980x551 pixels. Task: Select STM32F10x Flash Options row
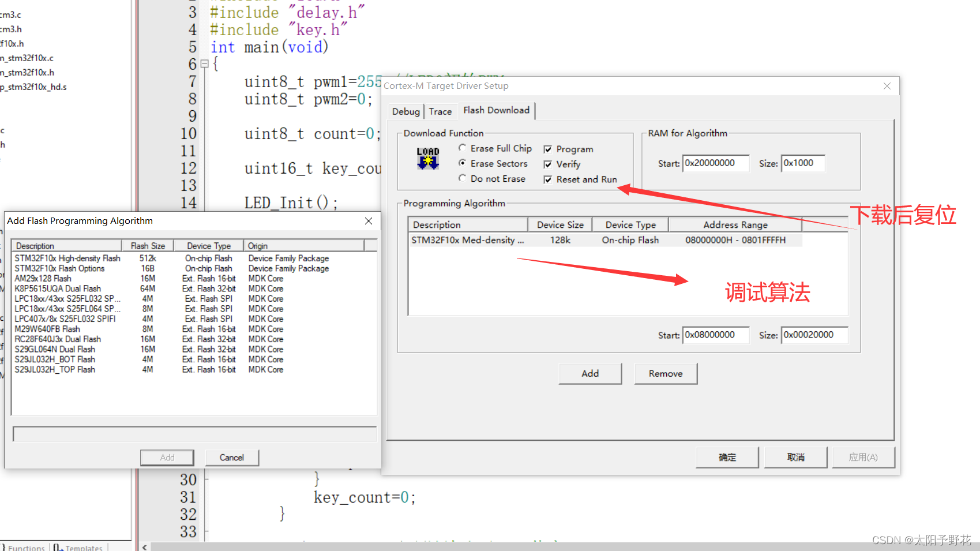(187, 269)
